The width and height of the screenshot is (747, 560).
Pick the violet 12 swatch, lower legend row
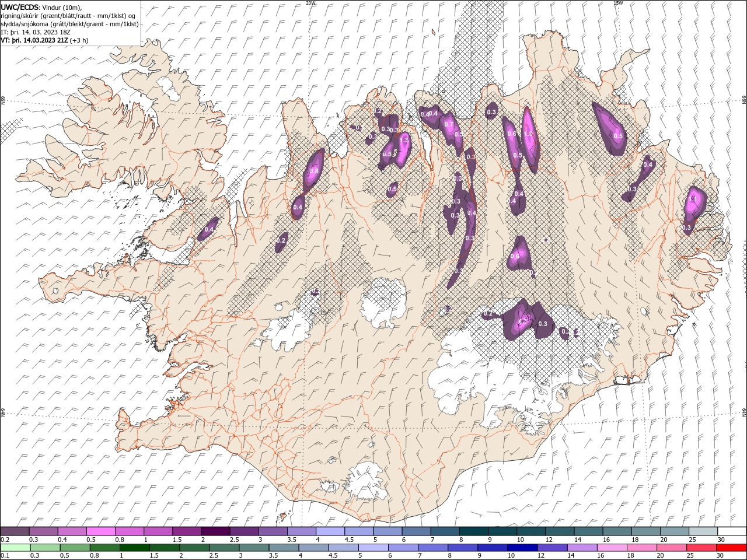pos(552,548)
